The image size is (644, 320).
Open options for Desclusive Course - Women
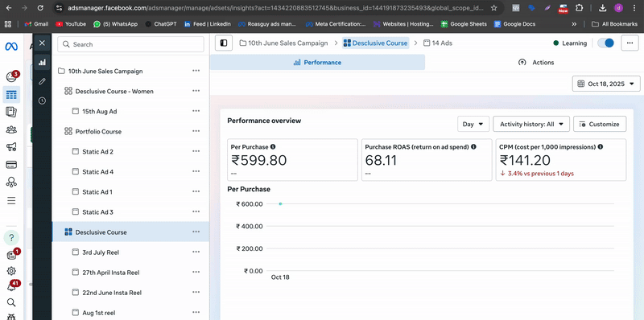click(x=196, y=91)
